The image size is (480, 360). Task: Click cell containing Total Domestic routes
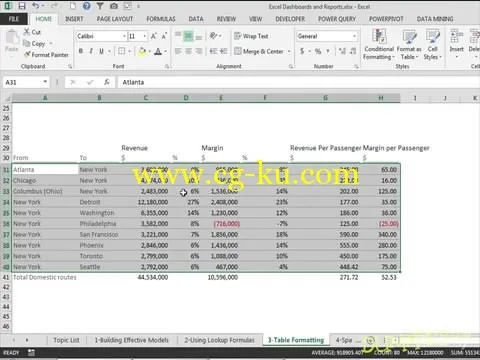pyautogui.click(x=45, y=277)
